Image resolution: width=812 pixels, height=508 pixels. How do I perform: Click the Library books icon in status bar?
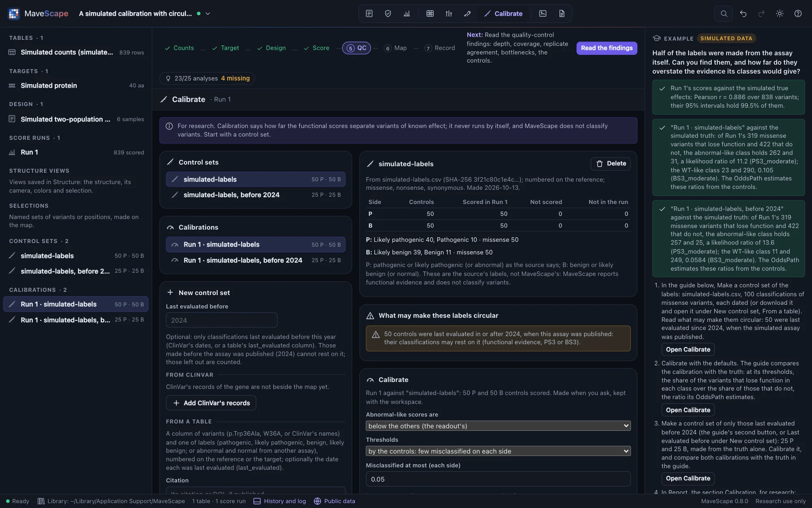pos(41,501)
